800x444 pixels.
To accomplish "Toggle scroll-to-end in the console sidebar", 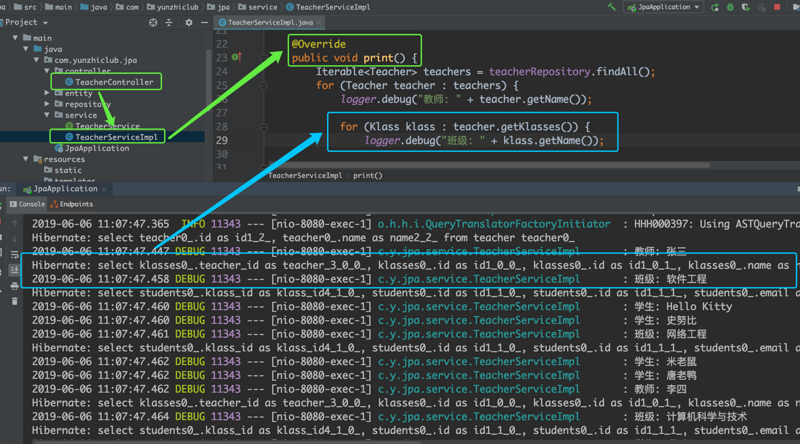I will [x=15, y=268].
